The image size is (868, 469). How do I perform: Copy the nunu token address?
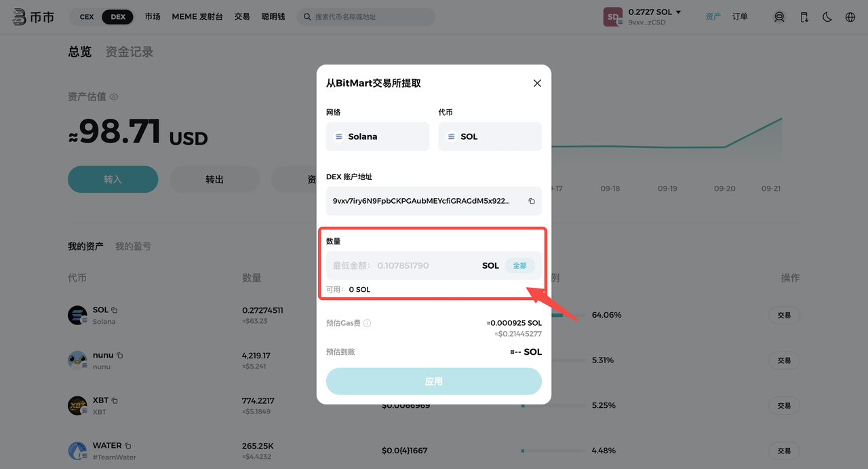point(120,356)
